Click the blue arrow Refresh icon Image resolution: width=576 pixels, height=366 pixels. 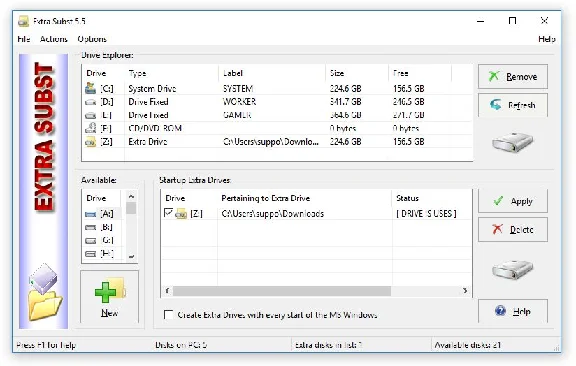pos(496,105)
